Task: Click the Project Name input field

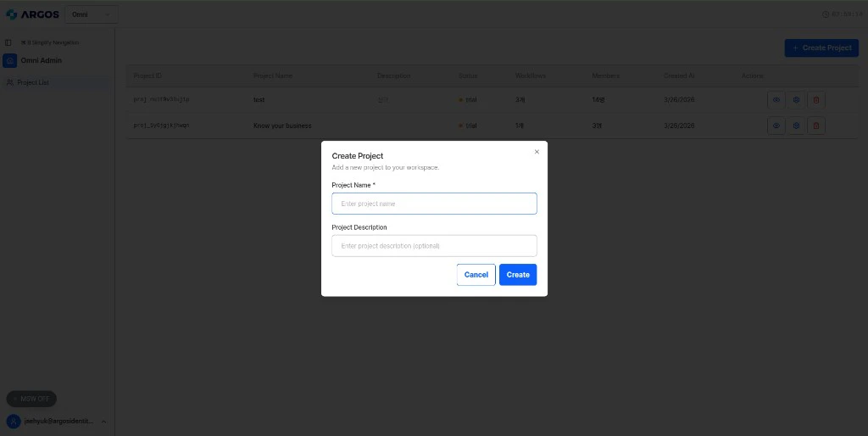Action: pyautogui.click(x=434, y=204)
